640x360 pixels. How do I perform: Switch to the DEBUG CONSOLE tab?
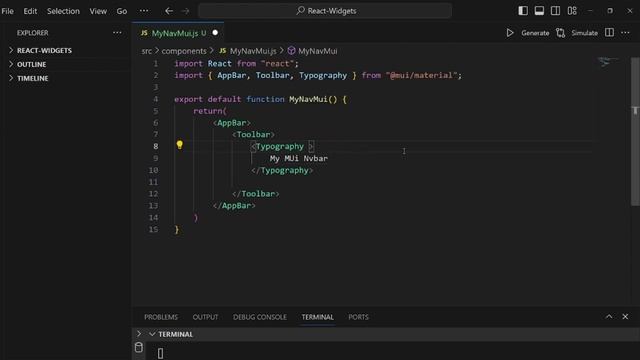pos(260,317)
